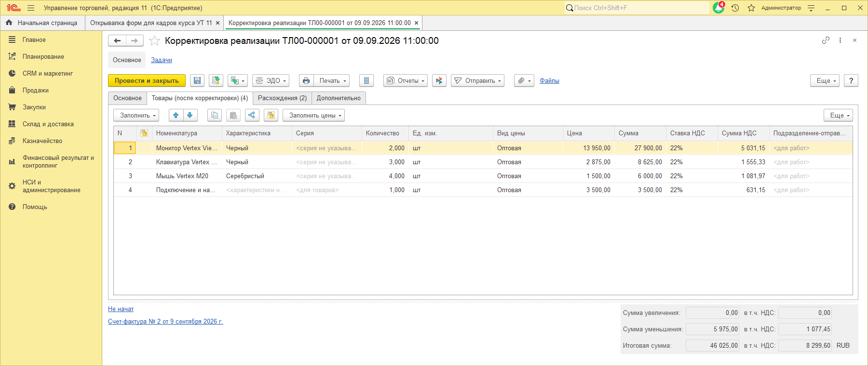Screen dimensions: 868x366
Task: Open history clock icon
Action: pos(735,8)
